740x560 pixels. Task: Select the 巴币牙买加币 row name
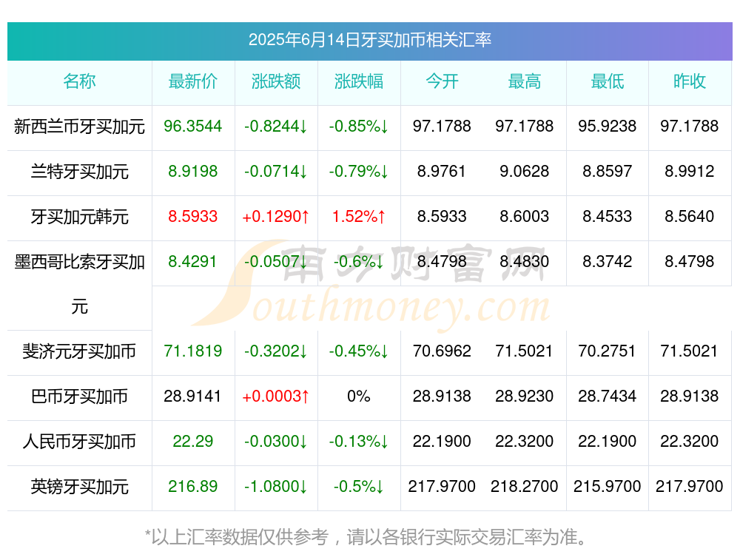tap(79, 397)
